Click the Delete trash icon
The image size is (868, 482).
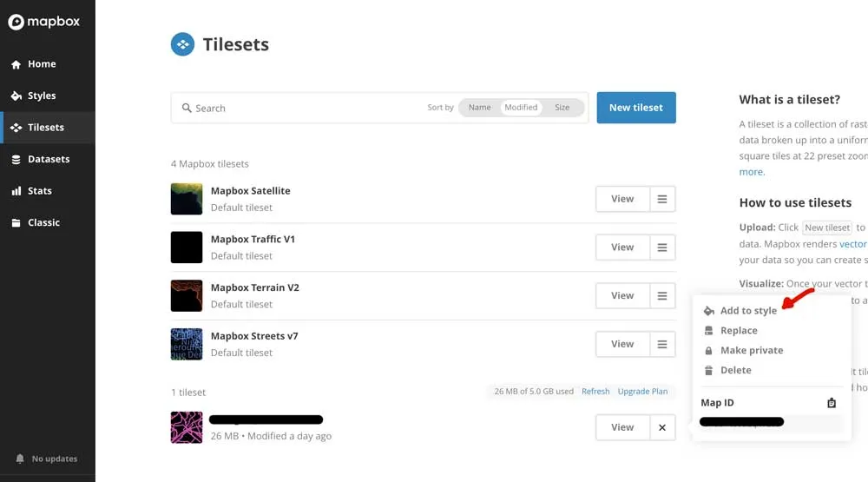[708, 371]
